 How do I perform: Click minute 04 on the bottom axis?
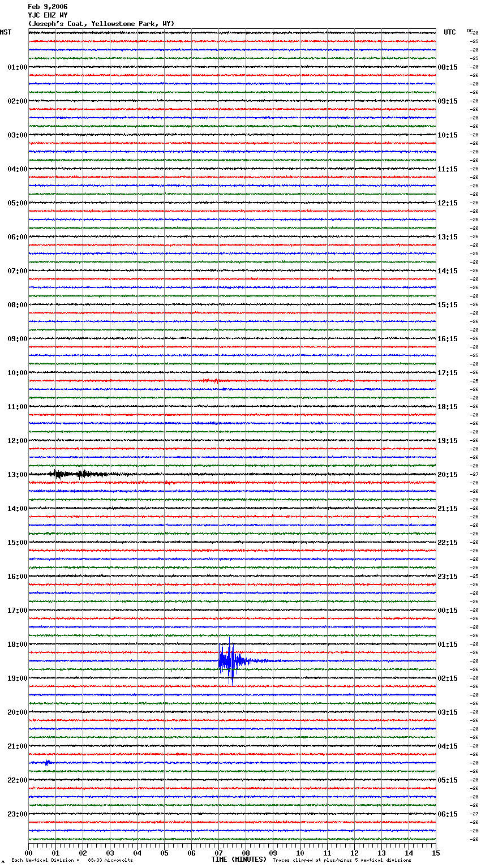[x=137, y=853]
